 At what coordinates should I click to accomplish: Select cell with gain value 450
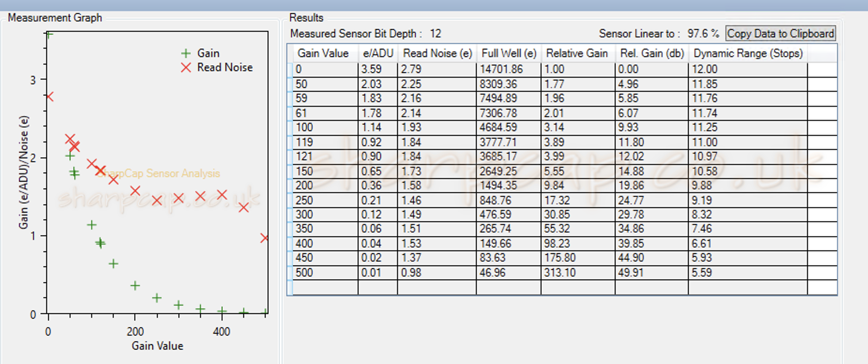click(x=325, y=258)
